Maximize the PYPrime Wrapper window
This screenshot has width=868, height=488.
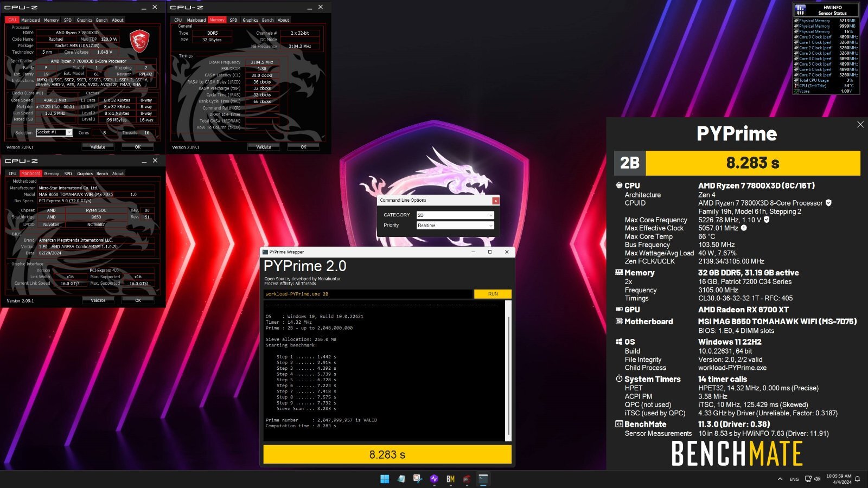[x=490, y=252]
